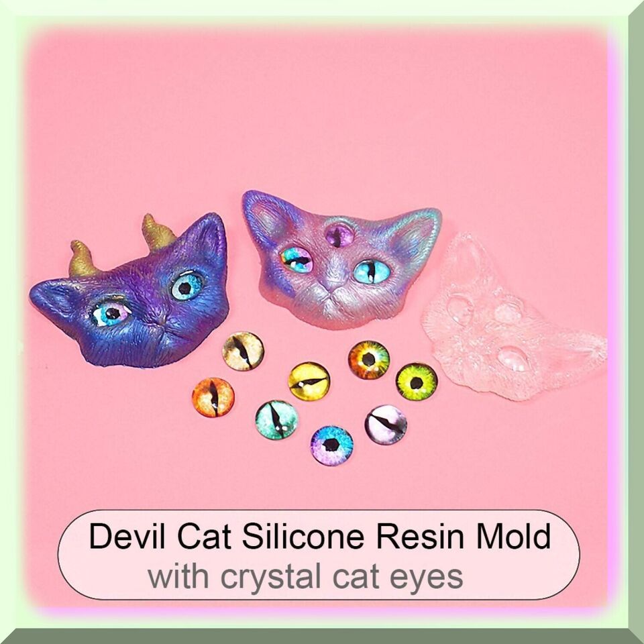Select the beige slit-pupil cat eye cabochon
This screenshot has height=644, width=644.
pyautogui.click(x=243, y=351)
